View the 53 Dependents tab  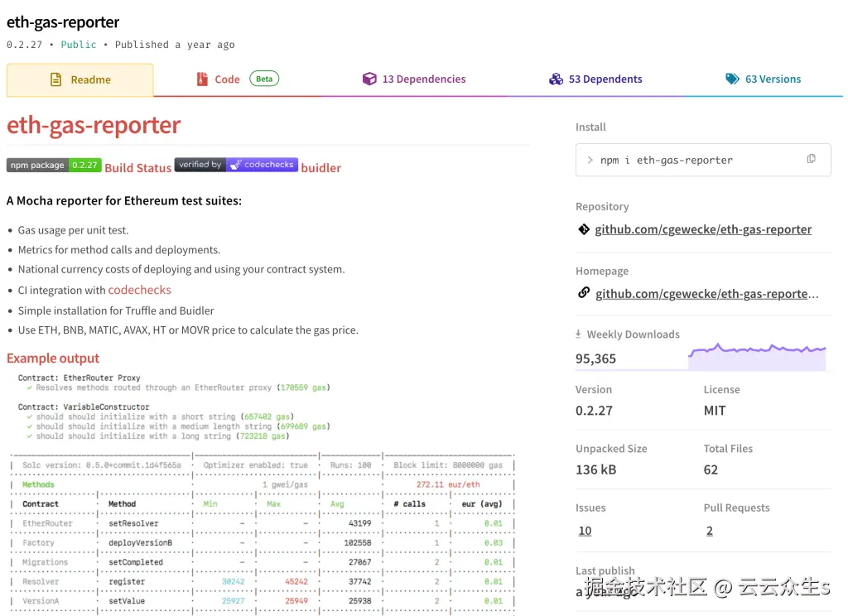595,79
